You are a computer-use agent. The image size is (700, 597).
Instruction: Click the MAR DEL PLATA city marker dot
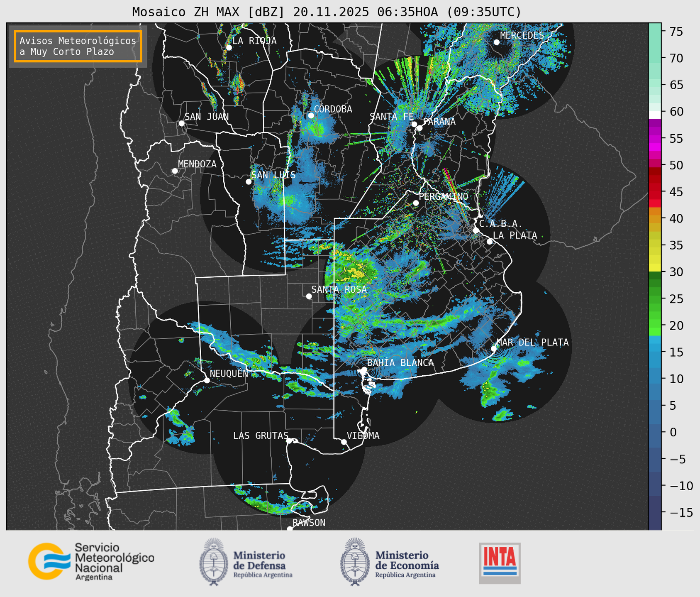click(494, 349)
